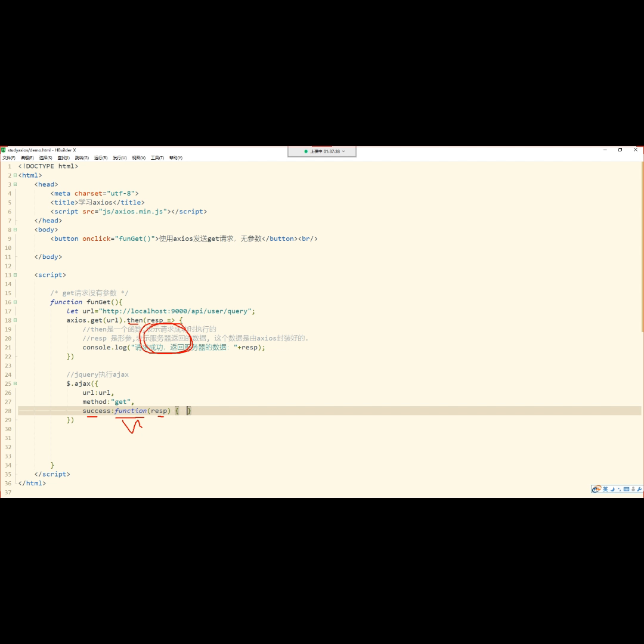Click the charset="utf-8" meta line
Screen dimensions: 644x644
94,193
